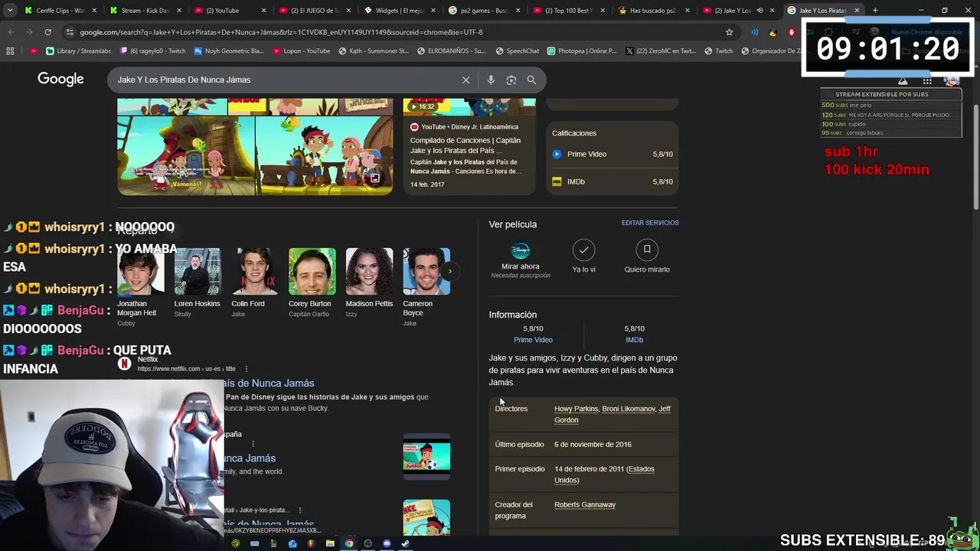Image resolution: width=980 pixels, height=551 pixels.
Task: Open options menu for Jake-y-los-pirata result
Action: [299, 510]
